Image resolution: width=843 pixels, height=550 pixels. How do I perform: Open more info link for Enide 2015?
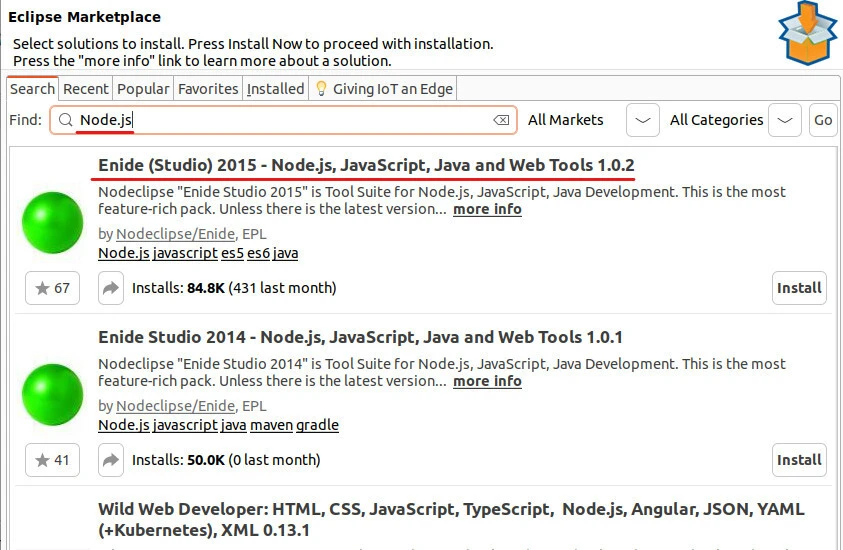click(x=487, y=209)
